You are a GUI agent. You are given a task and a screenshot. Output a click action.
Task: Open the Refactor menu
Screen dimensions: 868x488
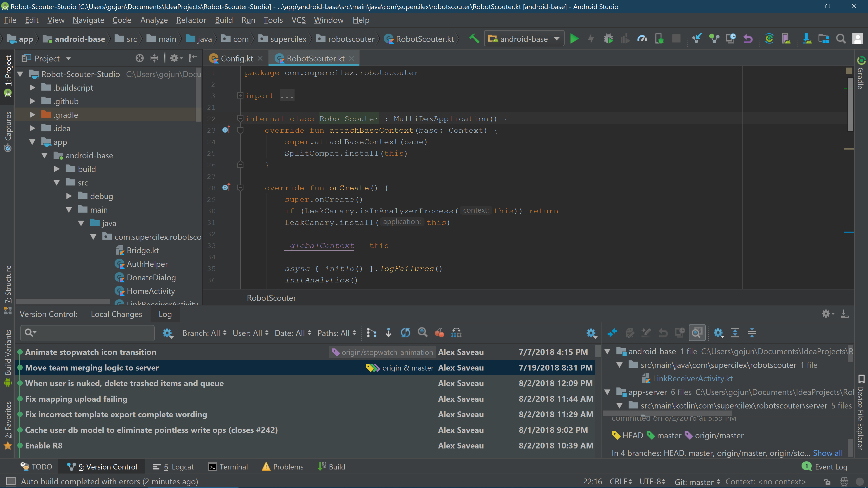[x=191, y=20]
